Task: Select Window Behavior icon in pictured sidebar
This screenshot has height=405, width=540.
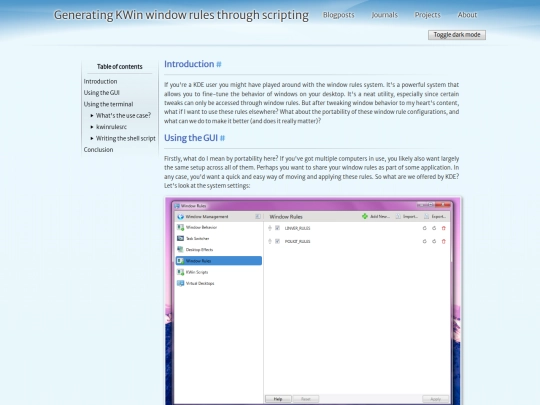Action: (180, 227)
